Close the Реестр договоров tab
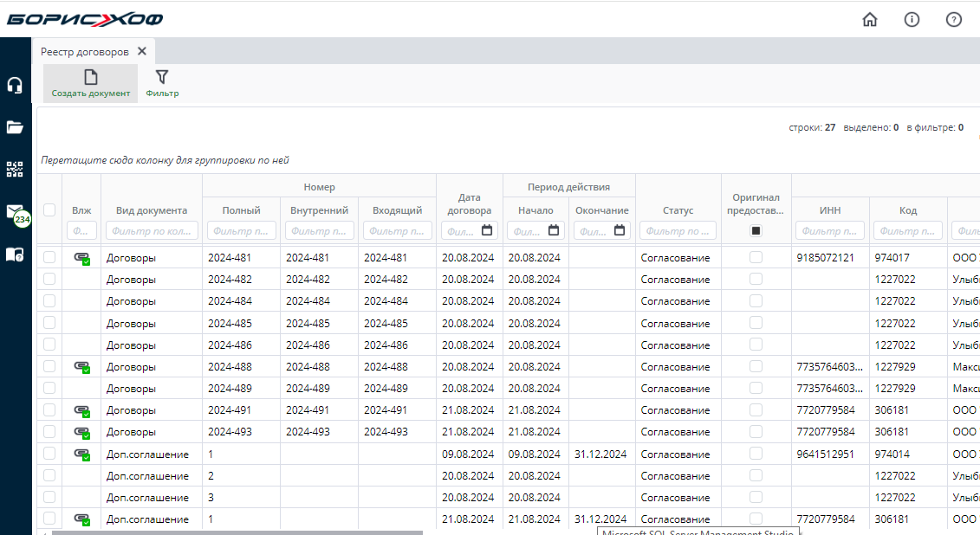This screenshot has width=980, height=535. pyautogui.click(x=142, y=51)
